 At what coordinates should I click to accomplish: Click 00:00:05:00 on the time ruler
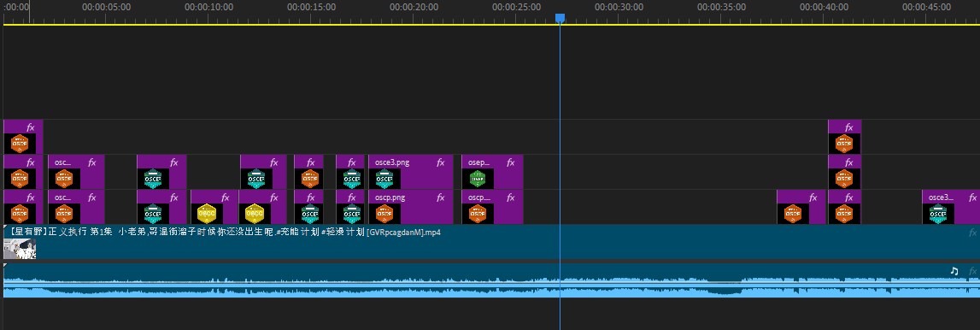(106, 7)
